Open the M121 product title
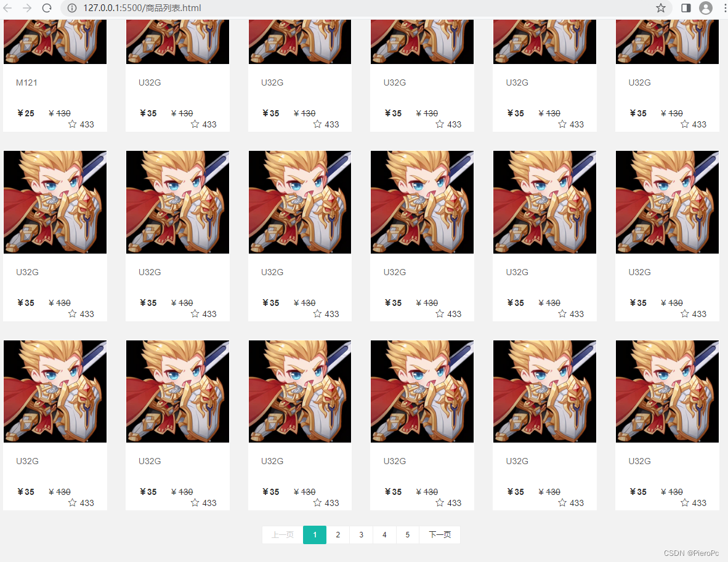Viewport: 728px width, 562px height. 26,82
